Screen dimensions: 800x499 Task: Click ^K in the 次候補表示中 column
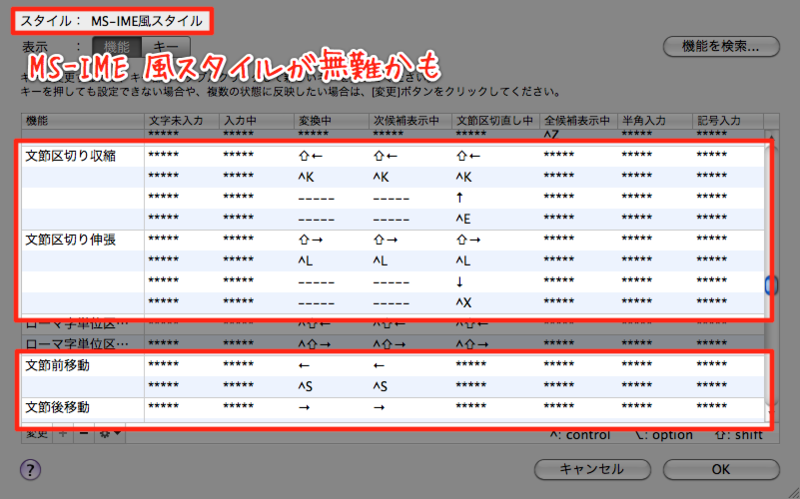click(381, 177)
